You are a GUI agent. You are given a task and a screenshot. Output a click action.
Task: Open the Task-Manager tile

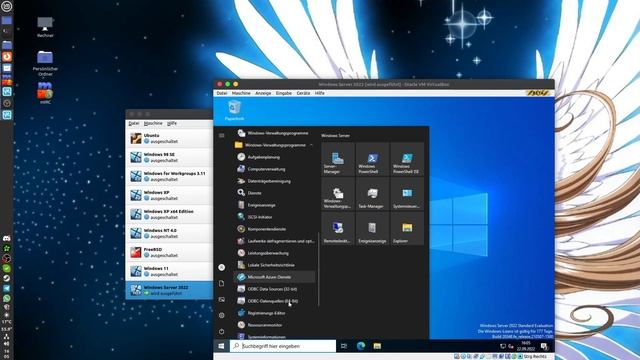(372, 194)
